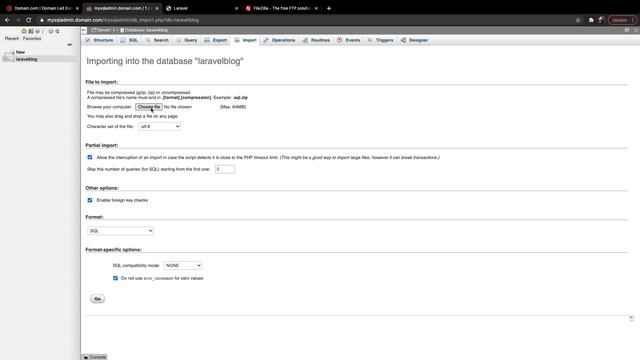Click the green reload navigation icon in sidebar
Screen dimensions: 640x360
[58, 31]
